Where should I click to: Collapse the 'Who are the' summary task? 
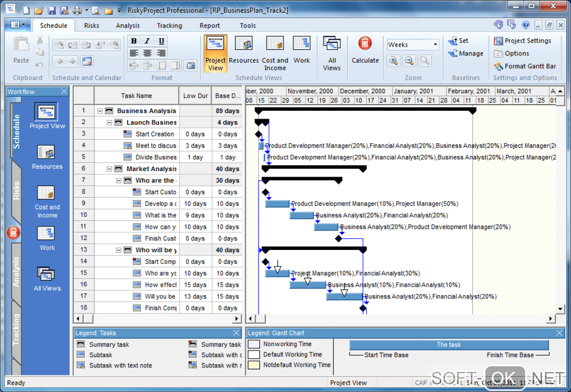pos(118,181)
